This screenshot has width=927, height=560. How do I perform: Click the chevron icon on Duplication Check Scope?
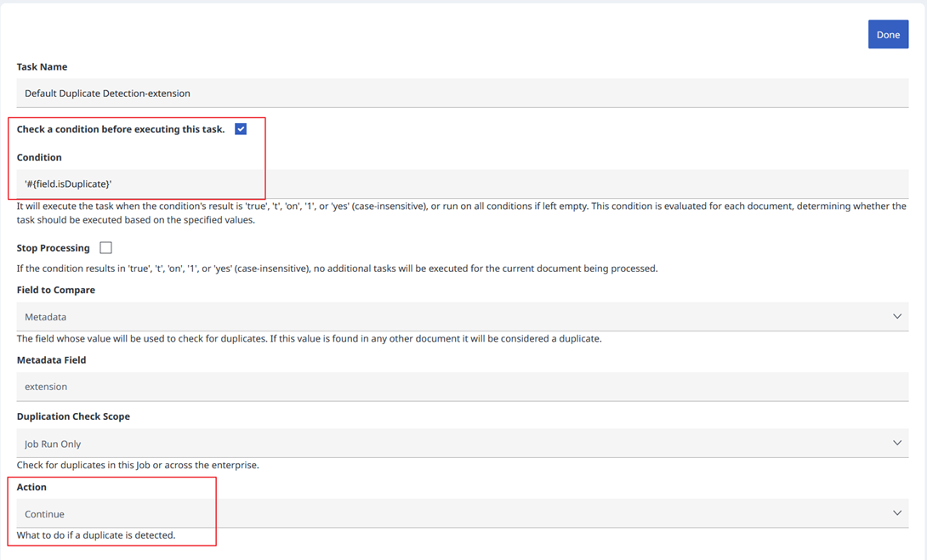coord(896,444)
